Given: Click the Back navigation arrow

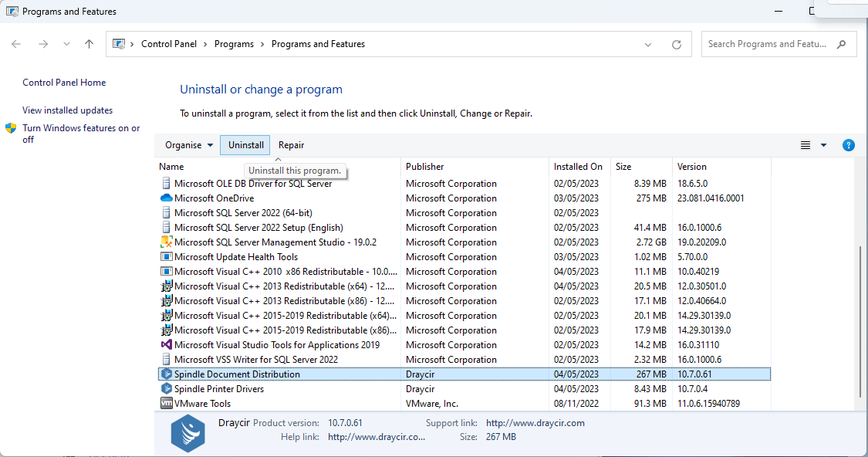Looking at the screenshot, I should [x=16, y=44].
